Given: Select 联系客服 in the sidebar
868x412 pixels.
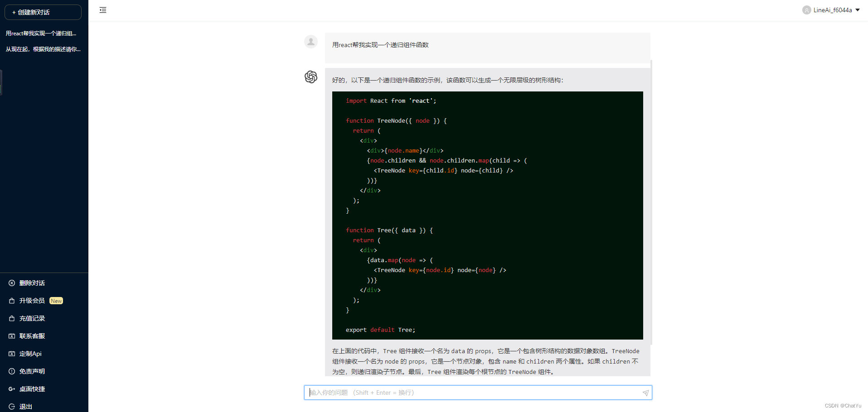Looking at the screenshot, I should point(32,336).
